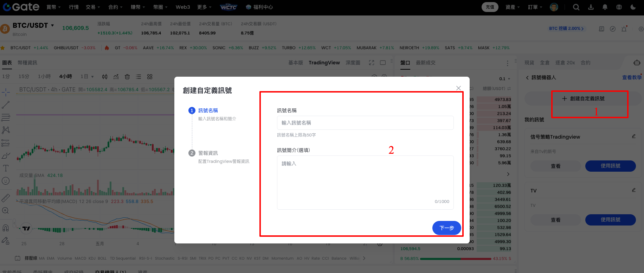644x273 pixels.
Task: Open the 資產 dropdown in header
Action: pyautogui.click(x=512, y=7)
